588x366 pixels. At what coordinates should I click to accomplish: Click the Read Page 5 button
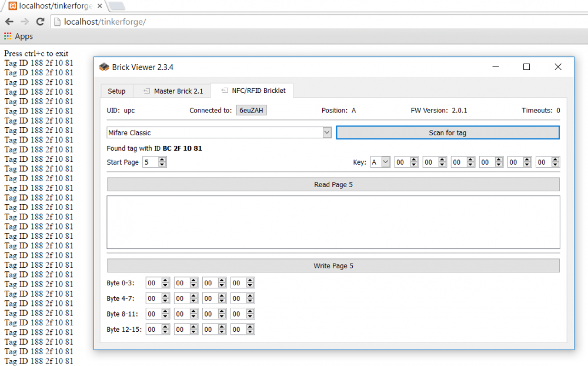333,185
